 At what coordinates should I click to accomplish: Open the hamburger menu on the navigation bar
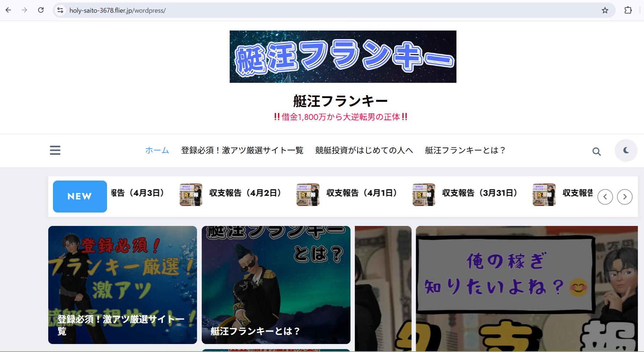(55, 150)
